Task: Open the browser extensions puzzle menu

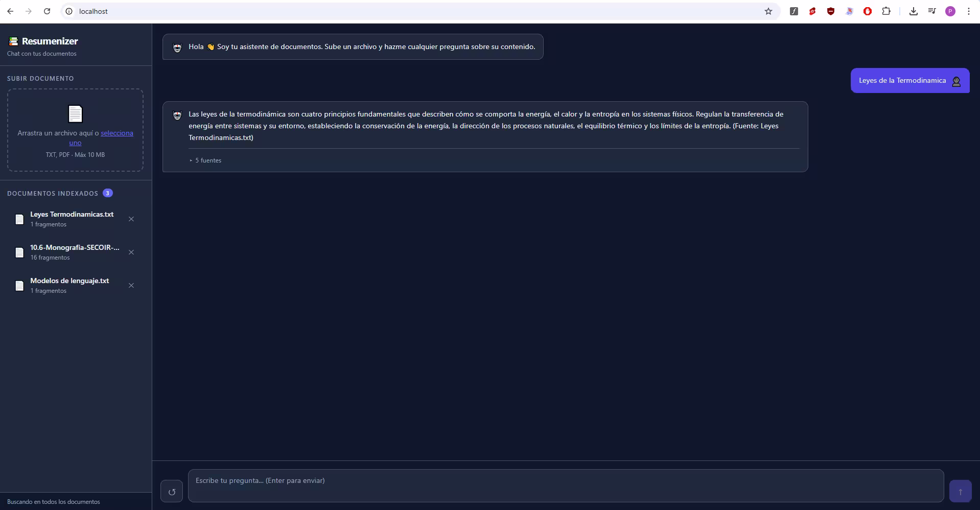Action: tap(886, 11)
